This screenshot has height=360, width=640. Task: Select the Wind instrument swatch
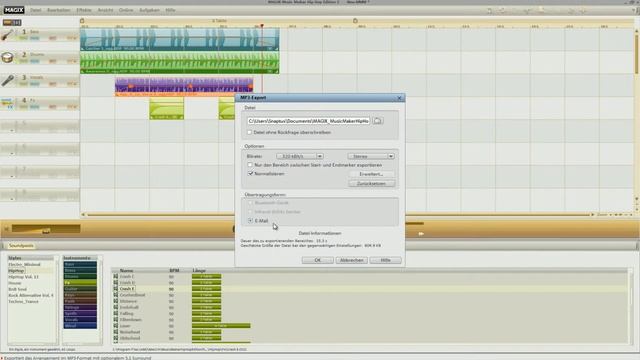pos(80,326)
